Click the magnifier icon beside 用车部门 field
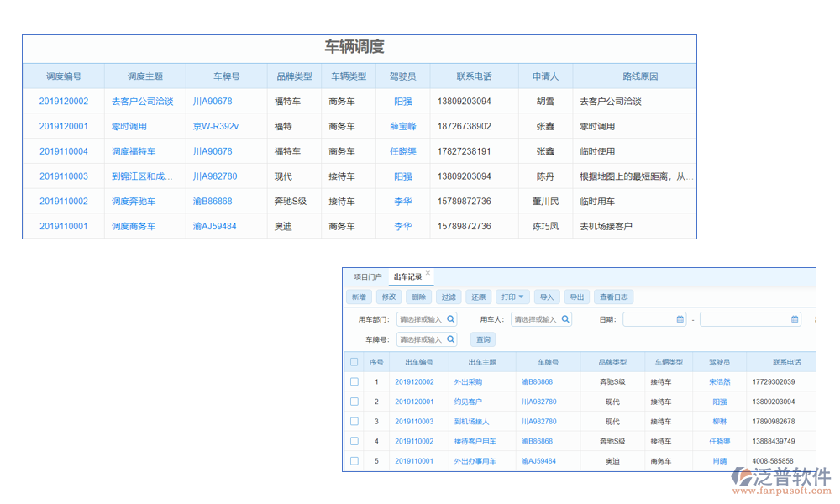This screenshot has height=504, width=840. [451, 319]
